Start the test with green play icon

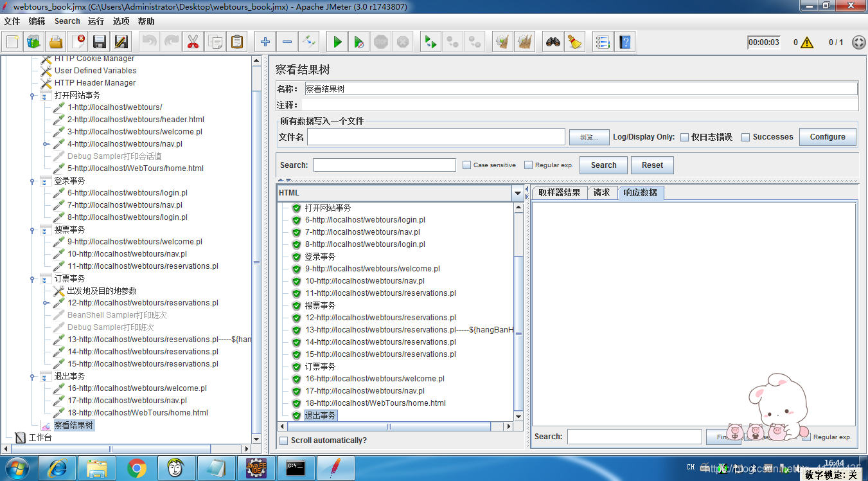[337, 42]
